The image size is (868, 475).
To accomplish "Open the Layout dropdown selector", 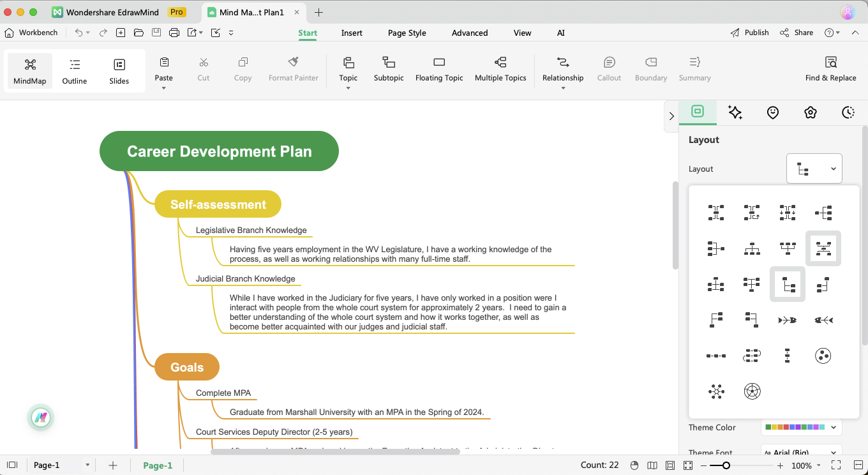I will click(814, 169).
